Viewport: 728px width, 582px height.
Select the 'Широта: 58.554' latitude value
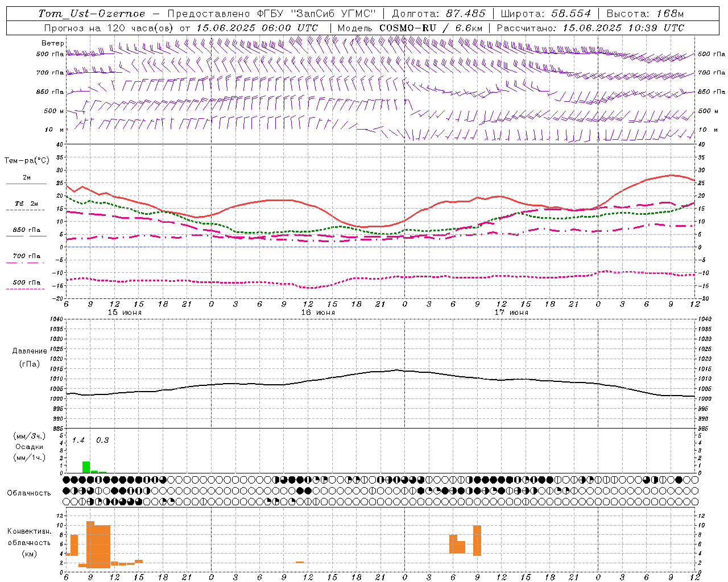coord(545,14)
